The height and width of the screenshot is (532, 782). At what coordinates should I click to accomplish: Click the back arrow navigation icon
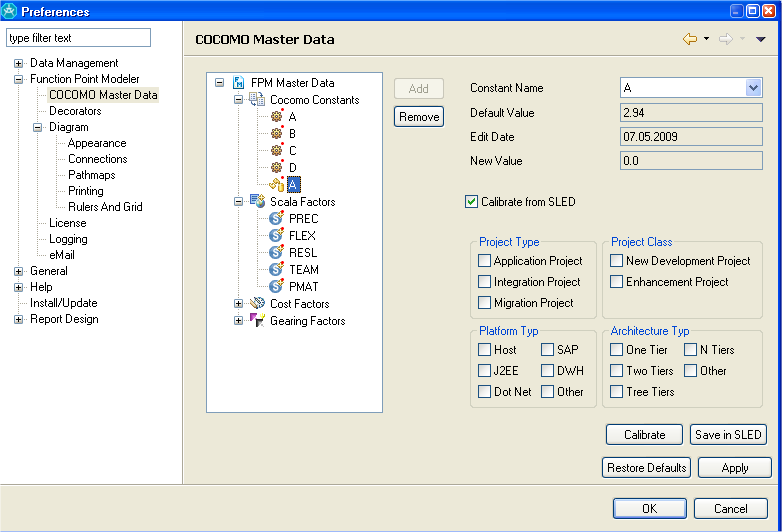[690, 39]
